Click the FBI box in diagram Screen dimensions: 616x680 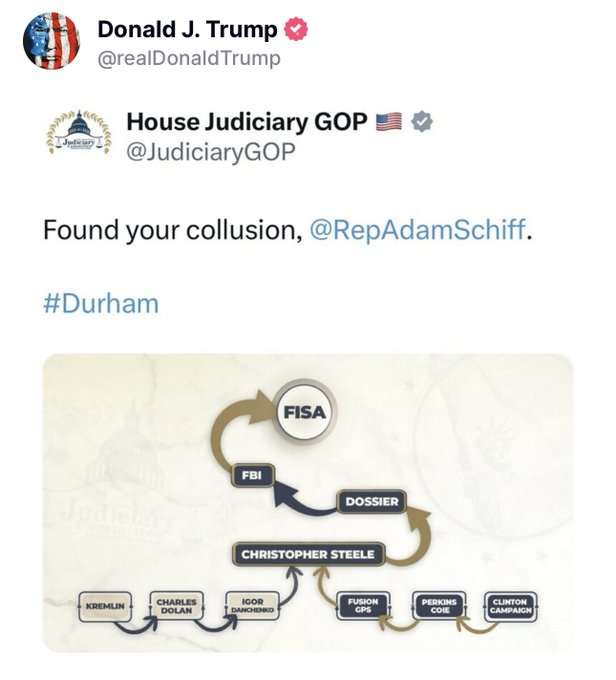(x=252, y=475)
